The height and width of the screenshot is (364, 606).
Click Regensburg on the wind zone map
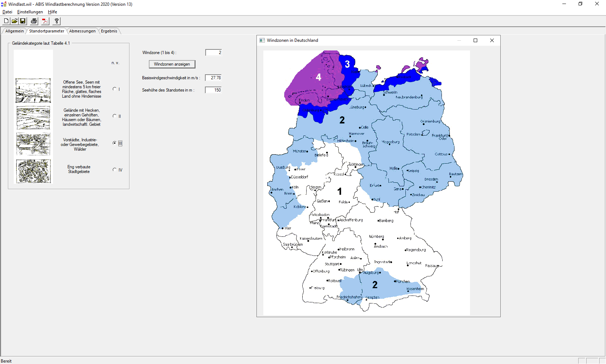(416, 250)
